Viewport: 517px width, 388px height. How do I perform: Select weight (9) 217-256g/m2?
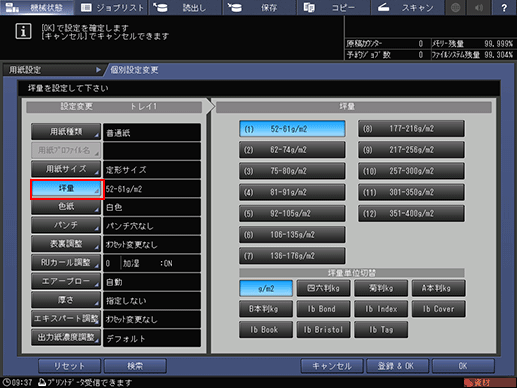click(411, 150)
